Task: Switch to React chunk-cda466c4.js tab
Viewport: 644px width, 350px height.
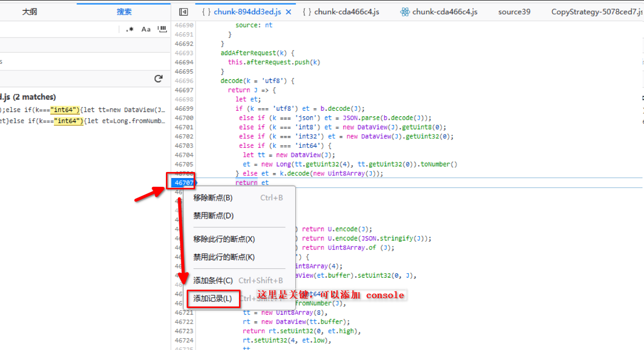Action: [x=439, y=12]
